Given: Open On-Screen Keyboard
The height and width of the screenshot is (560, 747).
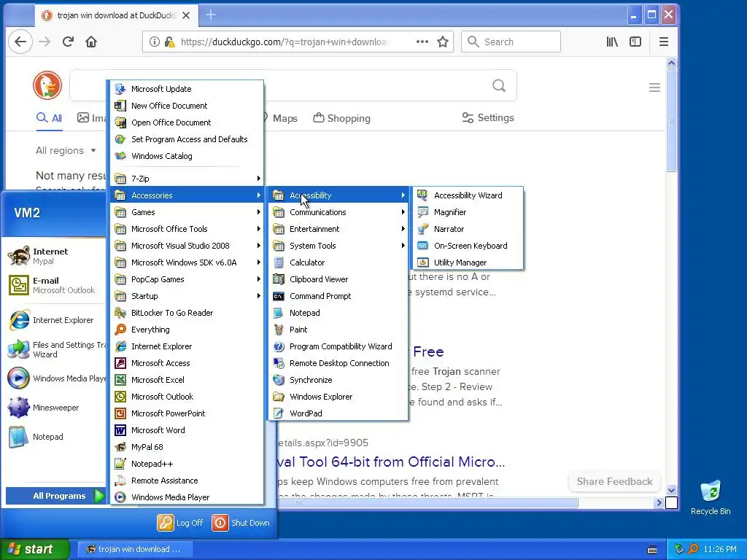Looking at the screenshot, I should [x=468, y=246].
